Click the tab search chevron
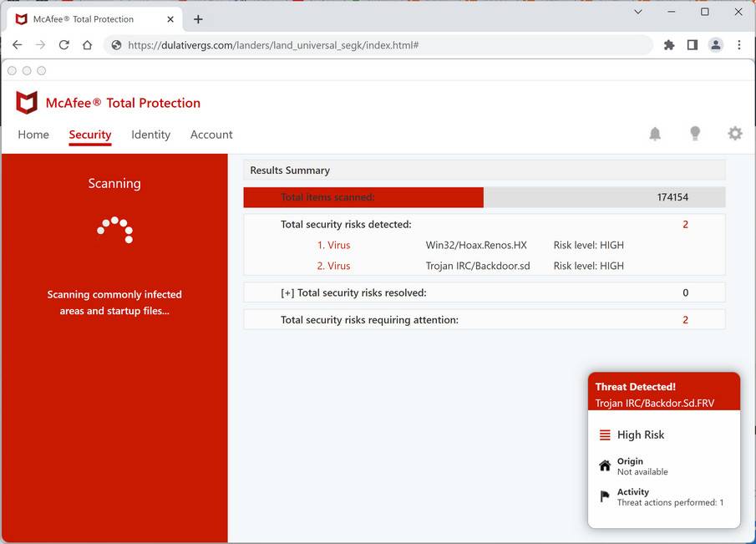The height and width of the screenshot is (544, 756). [x=638, y=12]
